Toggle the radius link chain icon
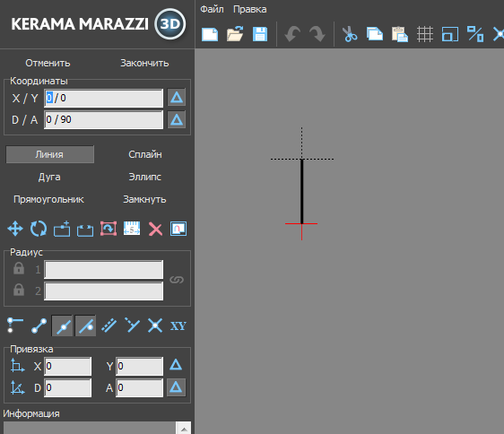 coord(177,280)
